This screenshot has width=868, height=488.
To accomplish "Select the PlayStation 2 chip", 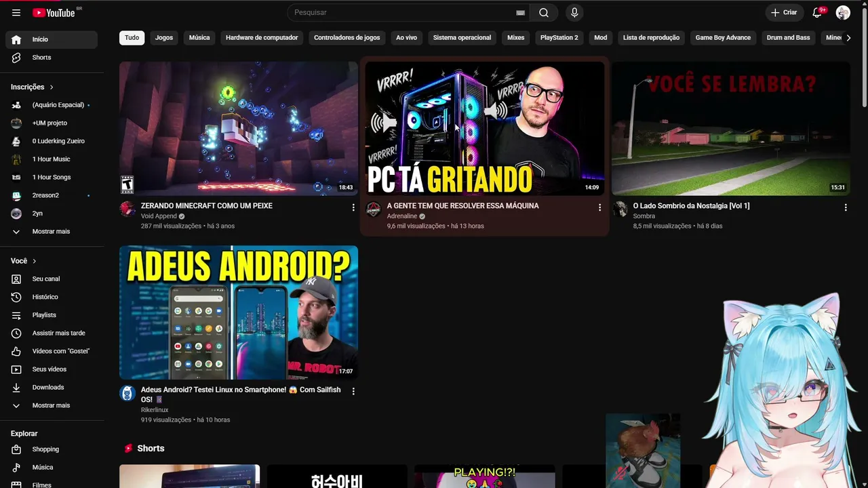I will click(x=559, y=38).
